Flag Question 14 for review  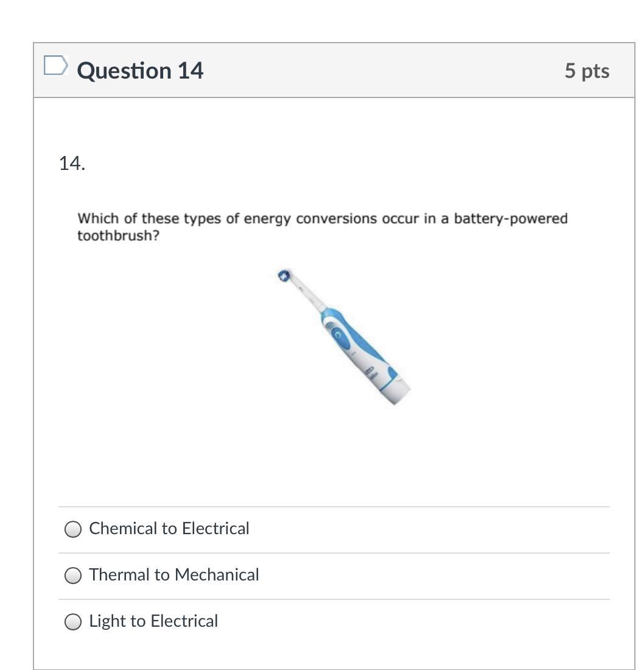55,66
